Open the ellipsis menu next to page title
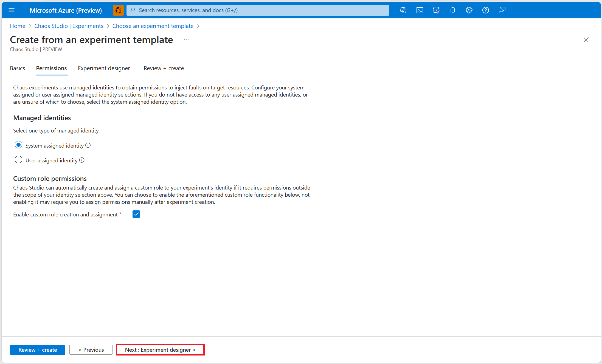 pyautogui.click(x=186, y=39)
